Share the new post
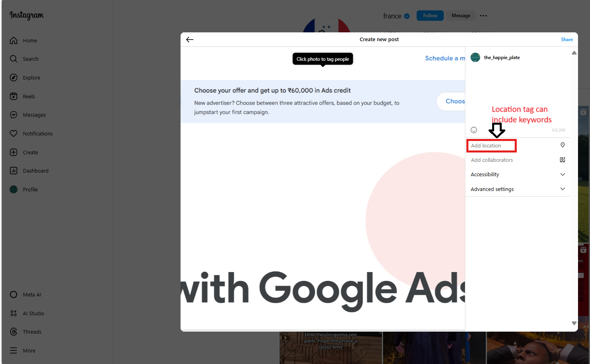 [567, 40]
